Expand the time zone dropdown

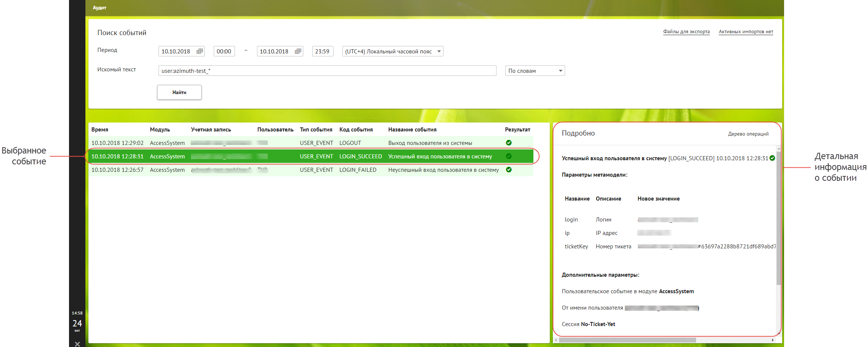pos(439,51)
